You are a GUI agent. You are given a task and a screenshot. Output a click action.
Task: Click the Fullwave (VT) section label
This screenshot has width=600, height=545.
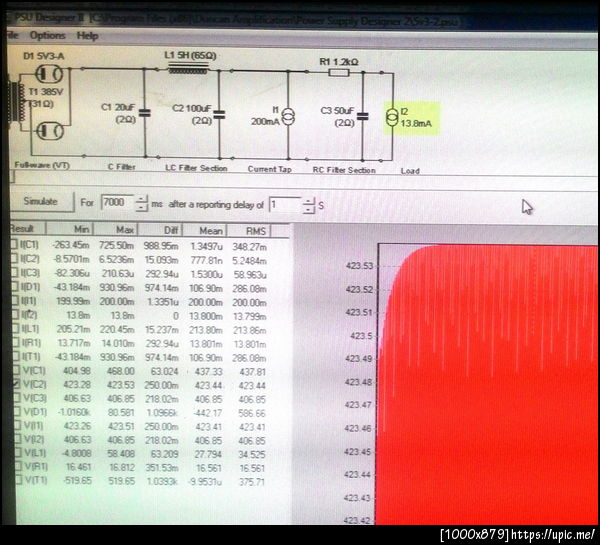tap(42, 165)
